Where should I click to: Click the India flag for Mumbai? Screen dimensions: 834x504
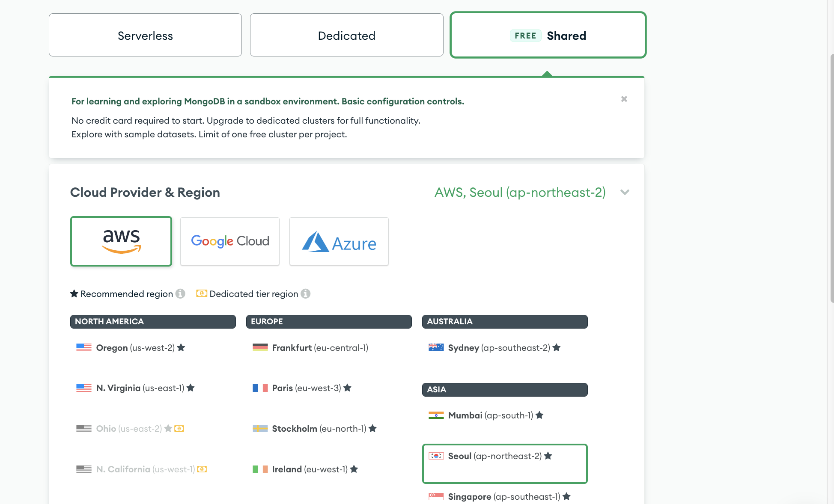click(436, 415)
